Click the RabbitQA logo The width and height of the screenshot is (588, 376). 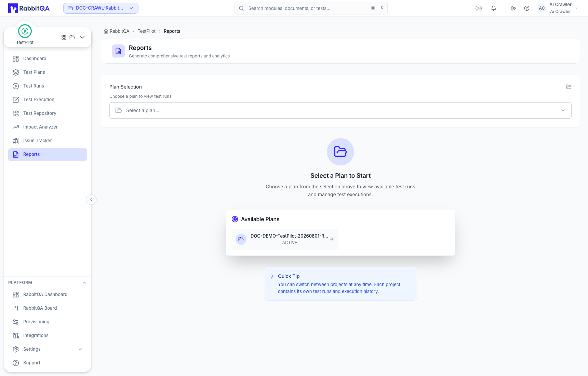(x=29, y=8)
